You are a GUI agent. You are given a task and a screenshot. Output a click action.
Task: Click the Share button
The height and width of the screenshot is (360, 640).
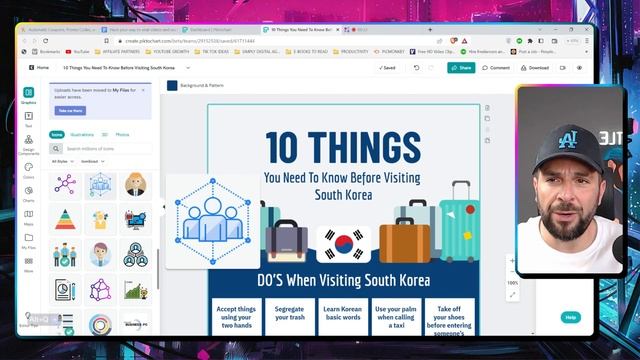(461, 68)
